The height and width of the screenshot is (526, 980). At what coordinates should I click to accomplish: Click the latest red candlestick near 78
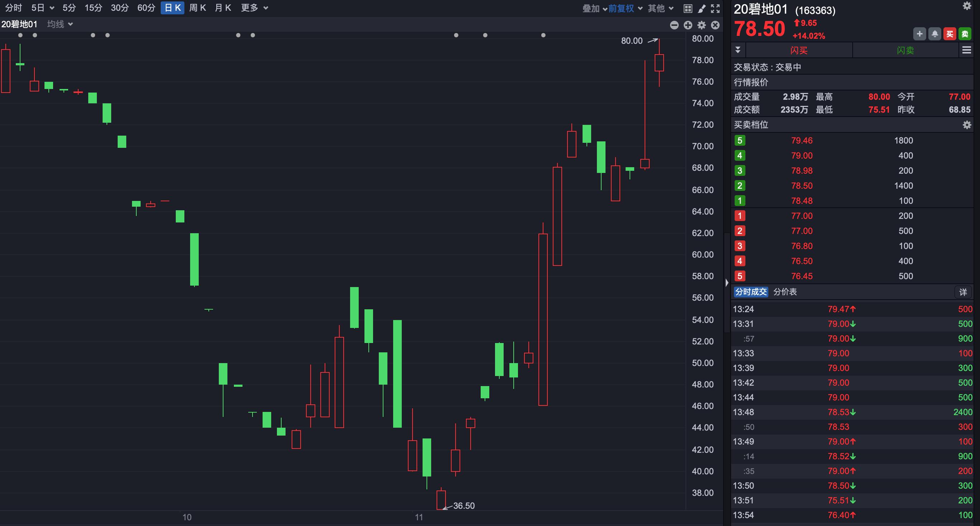tap(659, 63)
